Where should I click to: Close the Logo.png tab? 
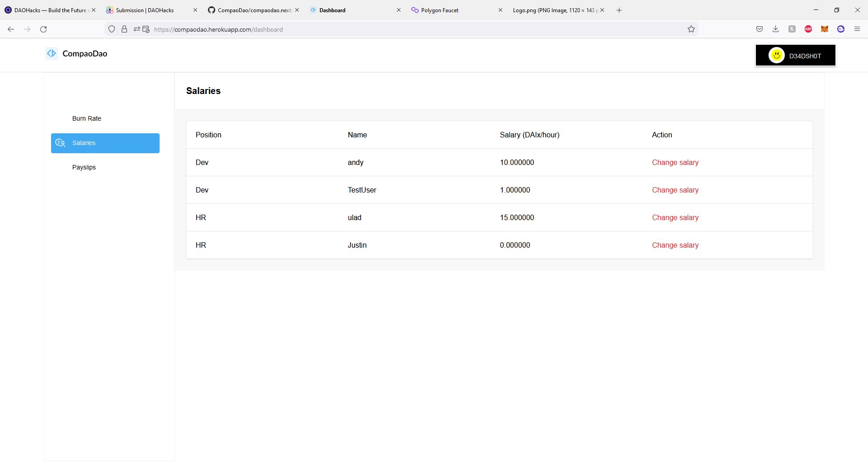click(x=602, y=10)
